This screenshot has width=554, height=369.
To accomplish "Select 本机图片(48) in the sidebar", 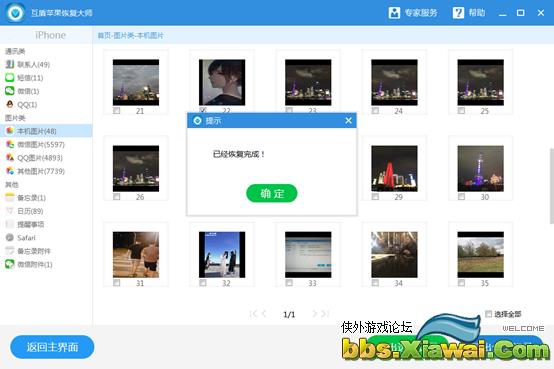I will pos(46,131).
